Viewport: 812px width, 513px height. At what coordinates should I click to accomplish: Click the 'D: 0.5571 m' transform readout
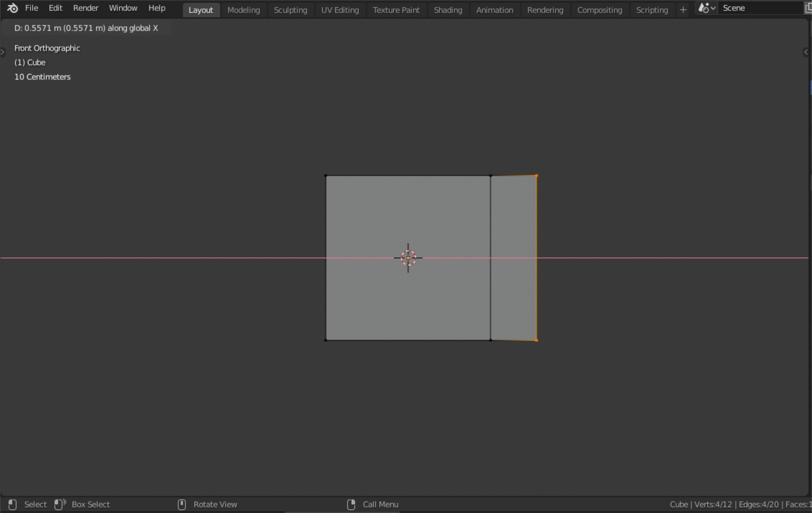pos(86,28)
